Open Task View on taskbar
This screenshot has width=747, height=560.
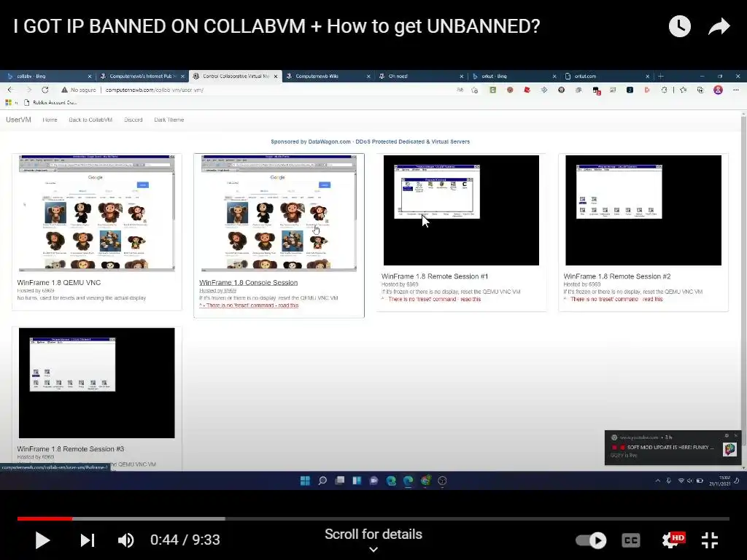(x=340, y=481)
